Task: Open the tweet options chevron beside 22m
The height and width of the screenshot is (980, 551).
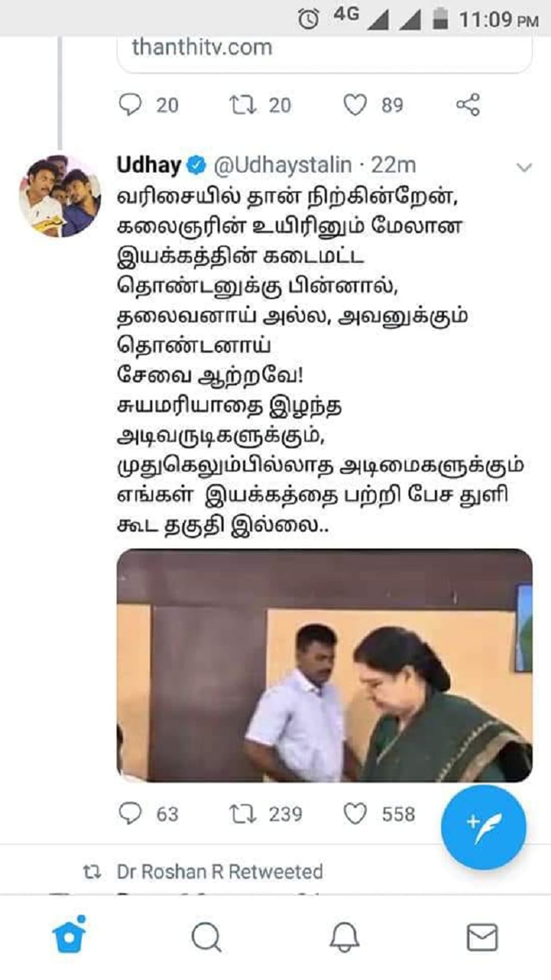Action: click(524, 167)
